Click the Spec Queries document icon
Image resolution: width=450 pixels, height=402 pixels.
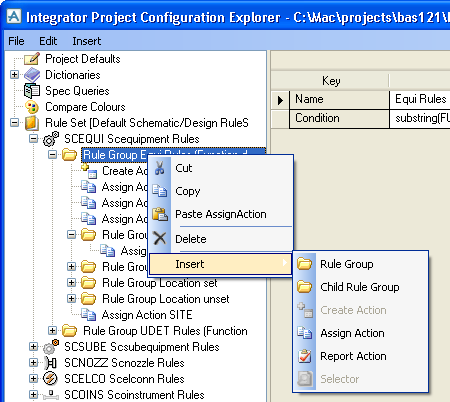(x=32, y=91)
